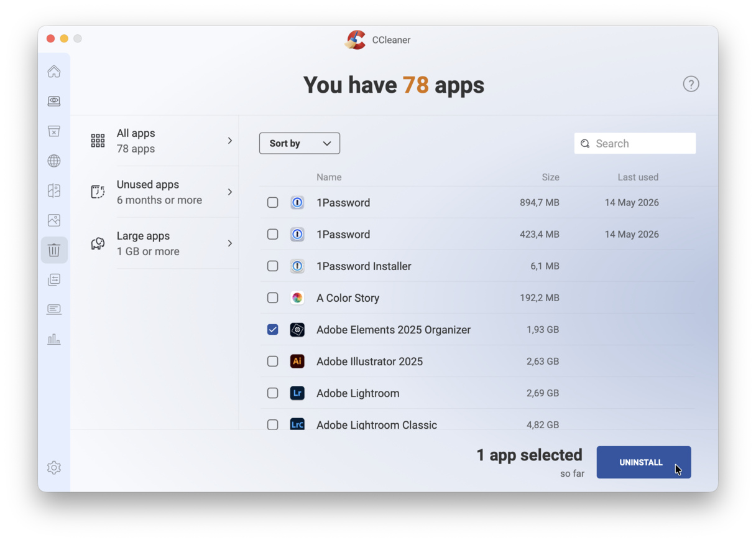Click the eye-on-screen icon in the sidebar

click(54, 101)
